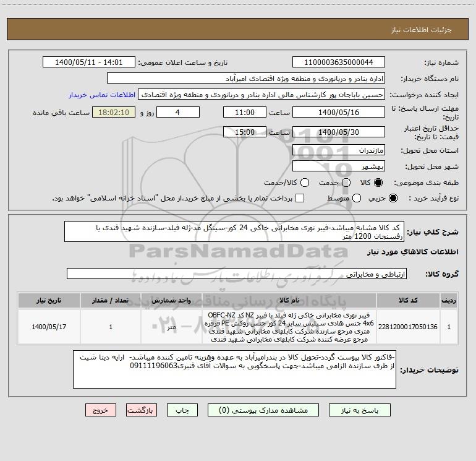Click the 'خروج' exit button
Screen dimensions: 476x461
pos(101,410)
